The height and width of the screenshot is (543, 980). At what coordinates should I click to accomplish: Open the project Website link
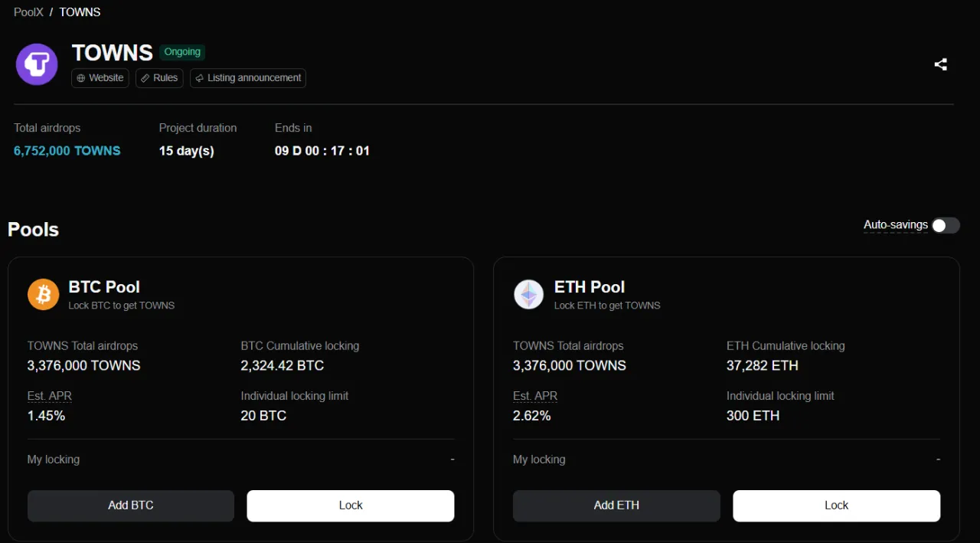click(x=100, y=78)
